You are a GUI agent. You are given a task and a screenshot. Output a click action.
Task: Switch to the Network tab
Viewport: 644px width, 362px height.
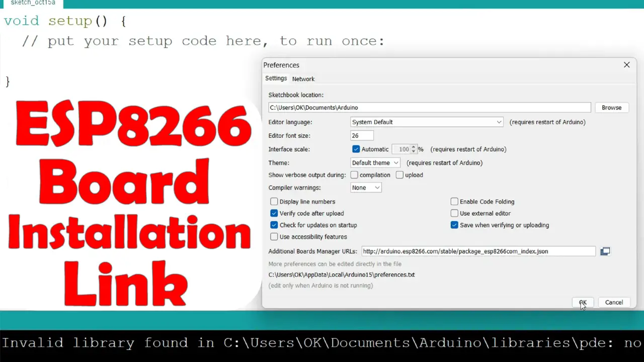pos(303,79)
